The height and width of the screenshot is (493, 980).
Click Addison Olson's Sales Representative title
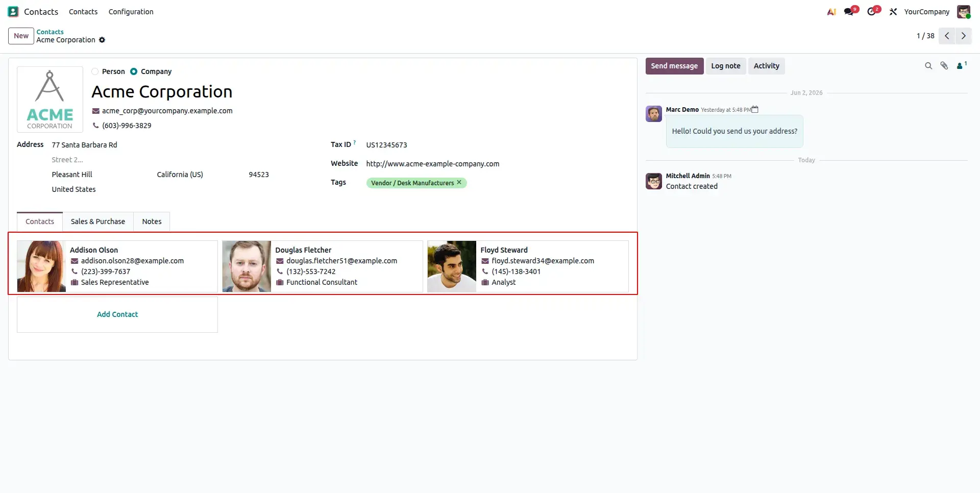115,282
